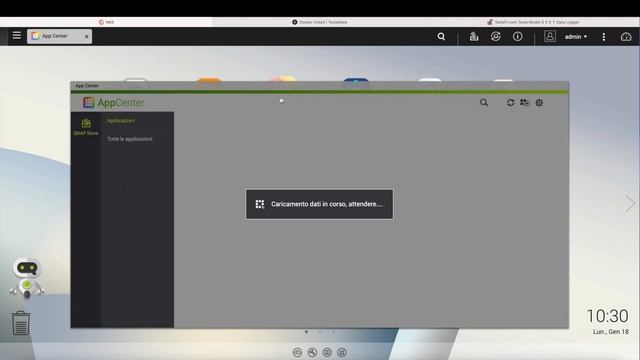640x360 pixels.
Task: Click the third circular icon in bottom dock
Action: coord(327,352)
